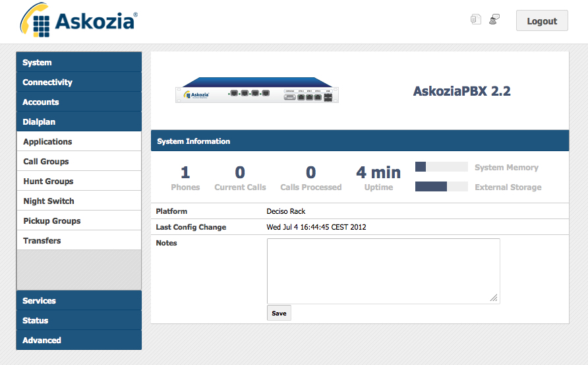Viewport: 588px width, 365px height.
Task: Select the Night Switch entry
Action: point(78,201)
